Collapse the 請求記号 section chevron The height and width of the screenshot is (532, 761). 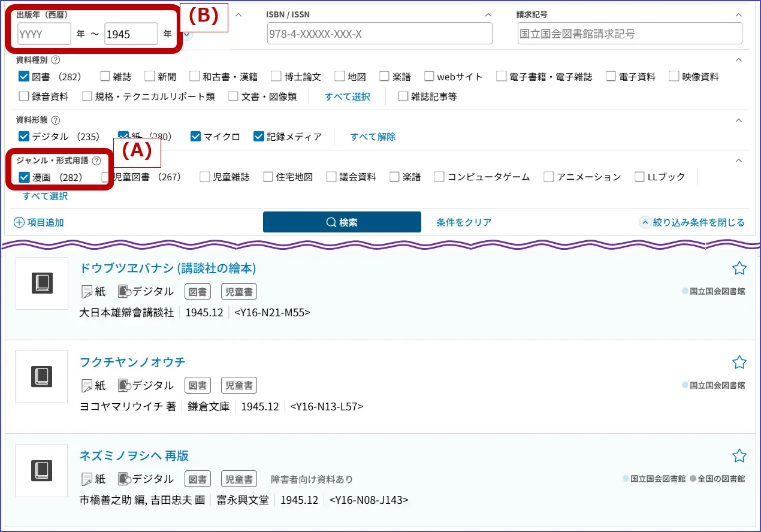pyautogui.click(x=738, y=14)
